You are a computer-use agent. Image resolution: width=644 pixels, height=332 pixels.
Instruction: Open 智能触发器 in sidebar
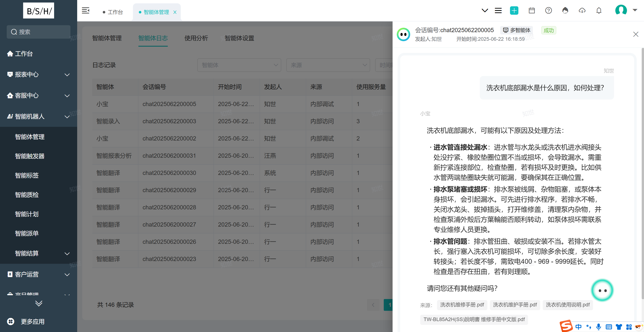click(30, 156)
